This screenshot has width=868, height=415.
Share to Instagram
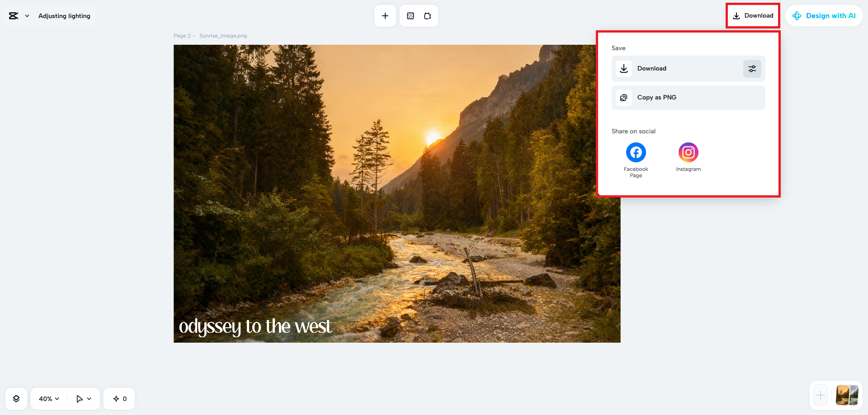pyautogui.click(x=689, y=157)
